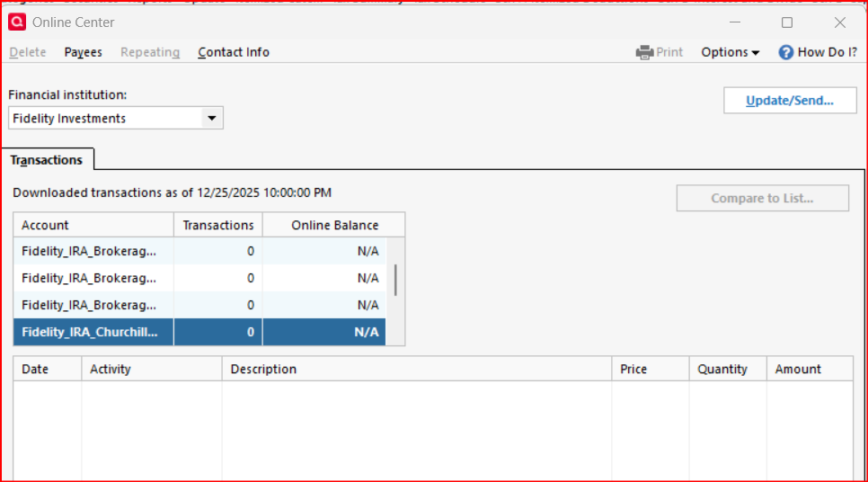Viewport: 868px width, 482px height.
Task: Select the Fidelity_IRA_Churchill account row
Action: 199,332
